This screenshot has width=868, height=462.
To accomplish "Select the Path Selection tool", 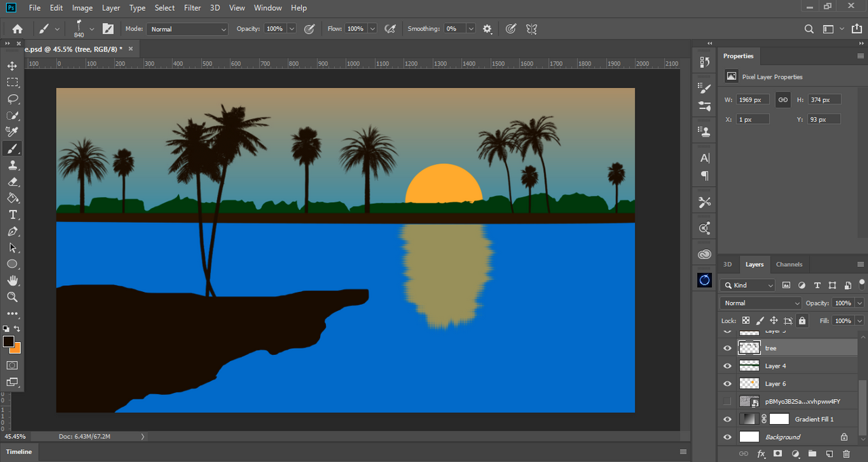I will [12, 247].
